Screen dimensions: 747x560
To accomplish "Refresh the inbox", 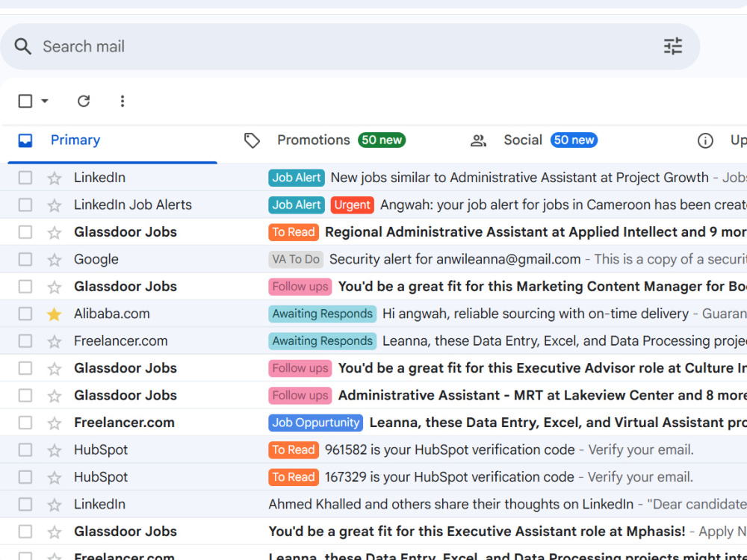I will pyautogui.click(x=84, y=101).
